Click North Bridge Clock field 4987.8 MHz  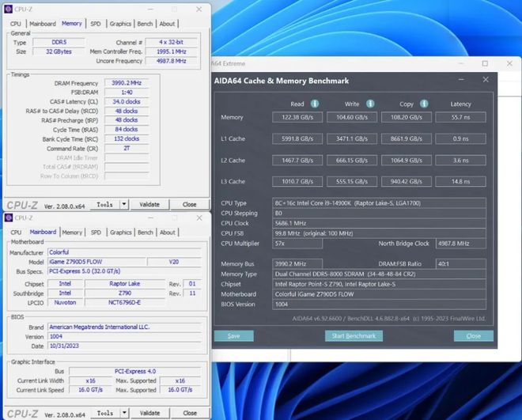[461, 244]
